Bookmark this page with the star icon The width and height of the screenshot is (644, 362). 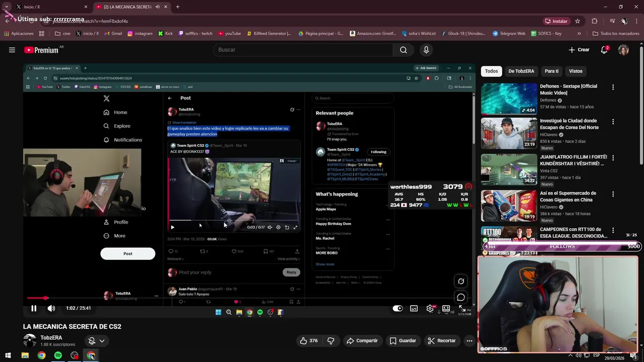tap(578, 21)
